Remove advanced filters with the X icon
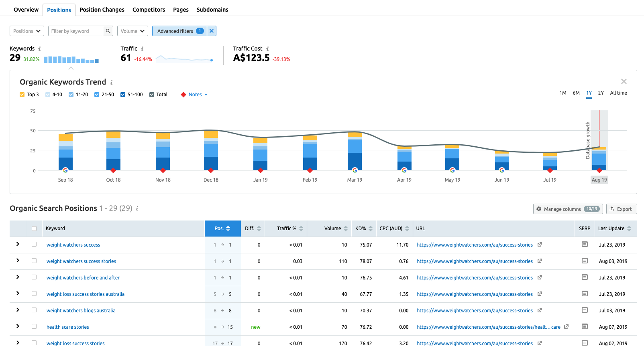This screenshot has height=346, width=644. click(x=212, y=31)
